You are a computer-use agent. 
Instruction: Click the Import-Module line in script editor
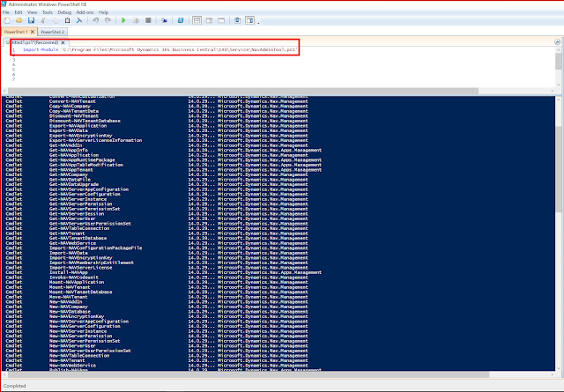pos(160,49)
